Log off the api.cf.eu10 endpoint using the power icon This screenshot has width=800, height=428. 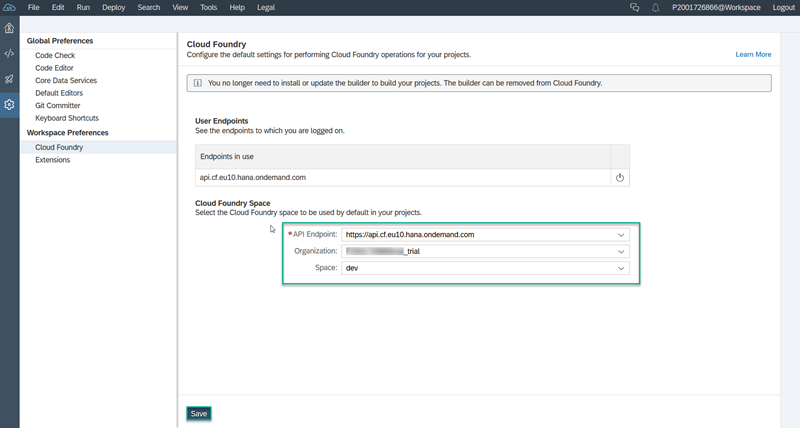(620, 178)
